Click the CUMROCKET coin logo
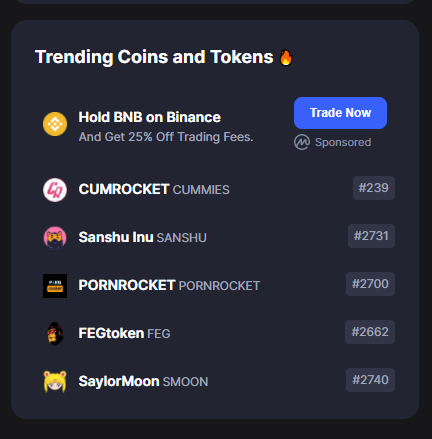 55,190
